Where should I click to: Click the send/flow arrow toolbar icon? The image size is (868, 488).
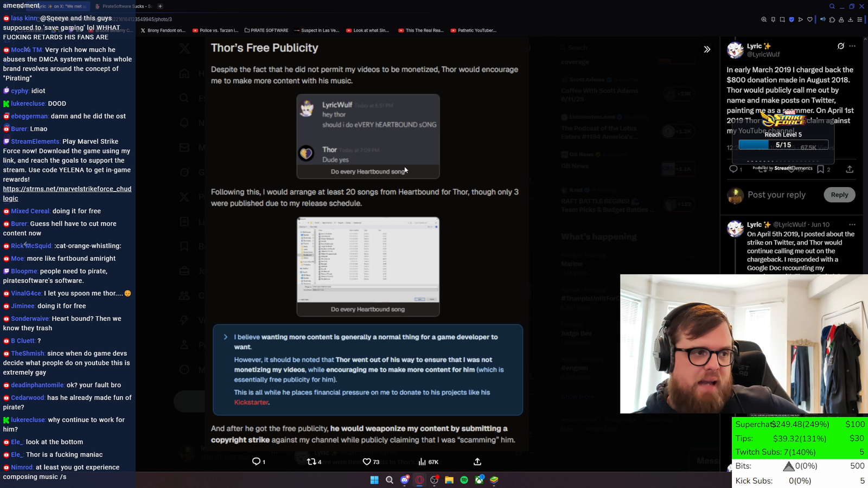coord(801,20)
